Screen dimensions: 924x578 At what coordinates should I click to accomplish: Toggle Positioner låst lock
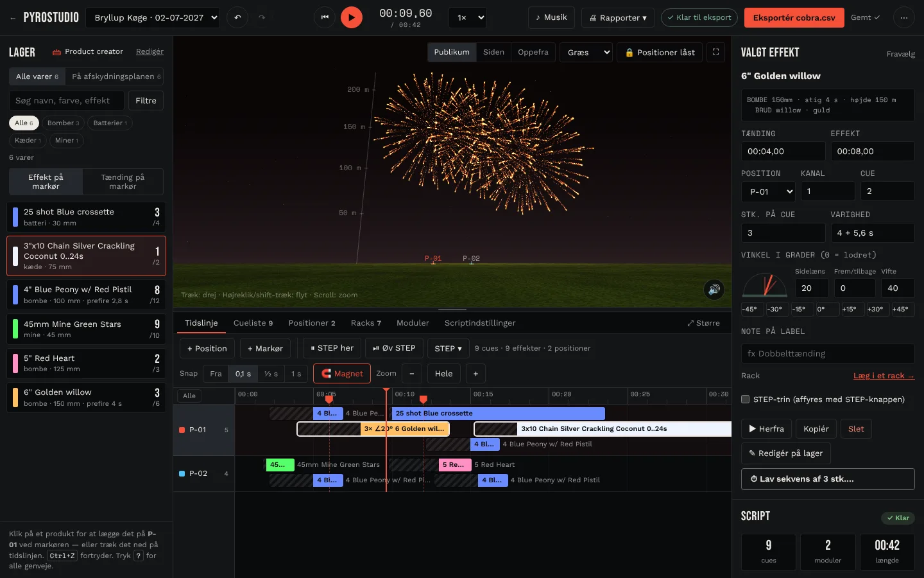pyautogui.click(x=660, y=52)
